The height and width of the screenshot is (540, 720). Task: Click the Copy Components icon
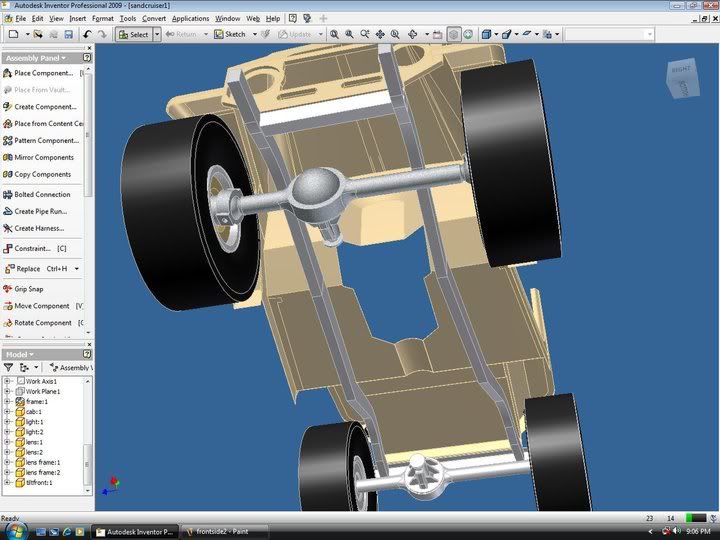7,174
